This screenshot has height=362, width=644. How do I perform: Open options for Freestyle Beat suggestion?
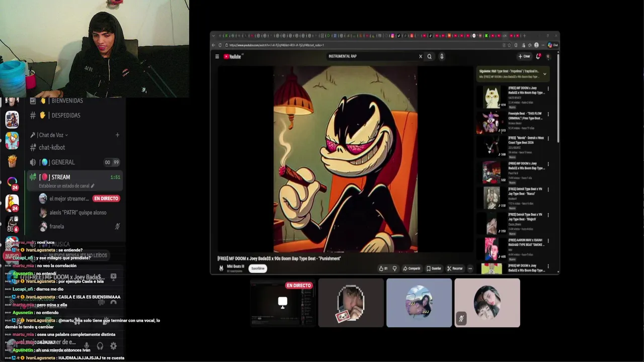click(x=548, y=114)
